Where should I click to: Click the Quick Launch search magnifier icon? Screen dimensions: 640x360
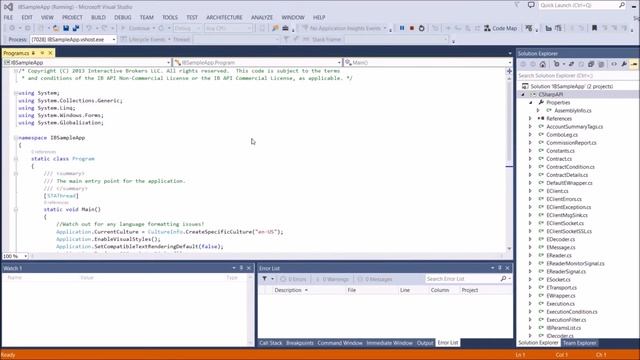pyautogui.click(x=622, y=5)
